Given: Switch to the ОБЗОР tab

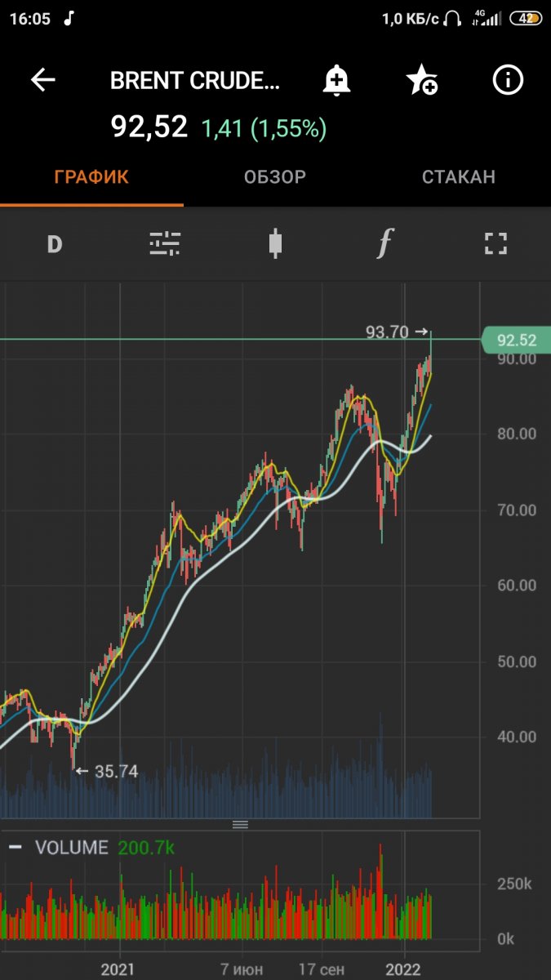Looking at the screenshot, I should point(275,177).
